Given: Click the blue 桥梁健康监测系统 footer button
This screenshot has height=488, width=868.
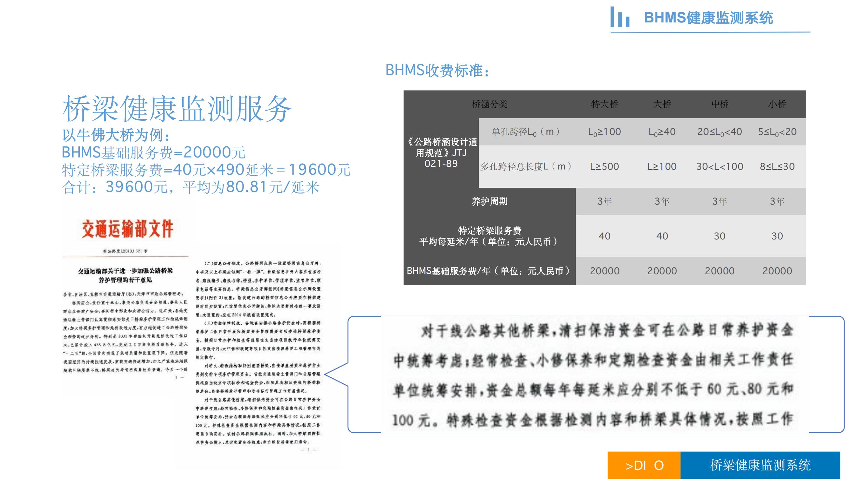Looking at the screenshot, I should click(x=760, y=465).
